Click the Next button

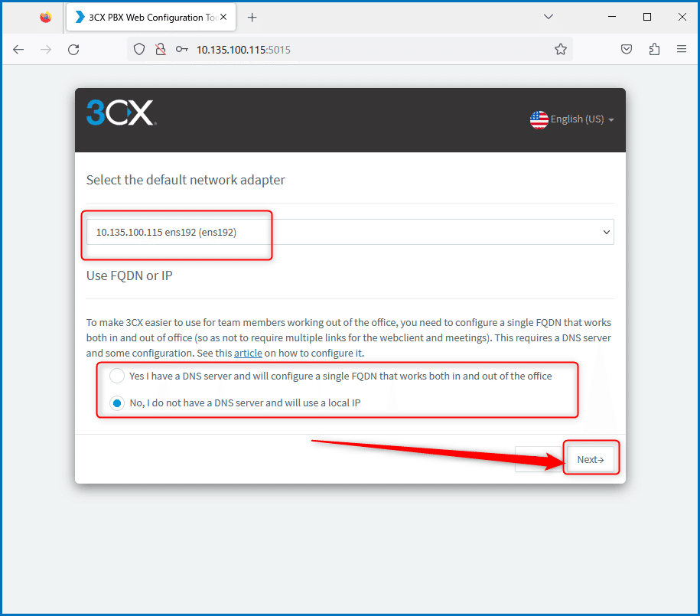tap(590, 459)
